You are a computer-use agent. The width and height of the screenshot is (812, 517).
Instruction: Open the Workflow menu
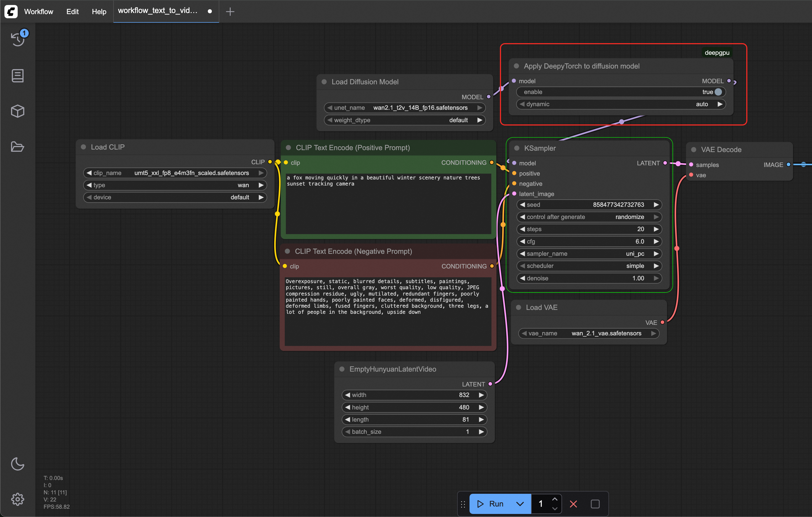click(38, 12)
